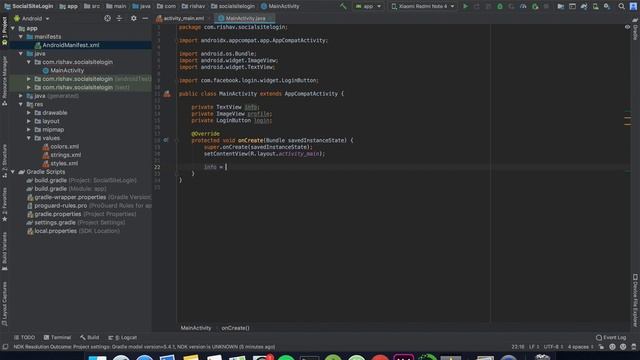Viewport: 640px width, 360px height.
Task: Click the gutter icon beside MainActivity class line
Action: coord(167,94)
